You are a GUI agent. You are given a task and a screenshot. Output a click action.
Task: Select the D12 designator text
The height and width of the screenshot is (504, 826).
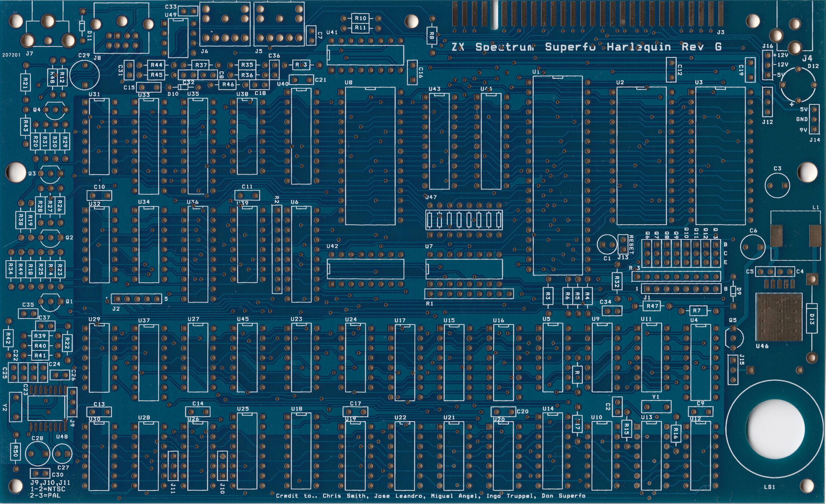click(813, 66)
